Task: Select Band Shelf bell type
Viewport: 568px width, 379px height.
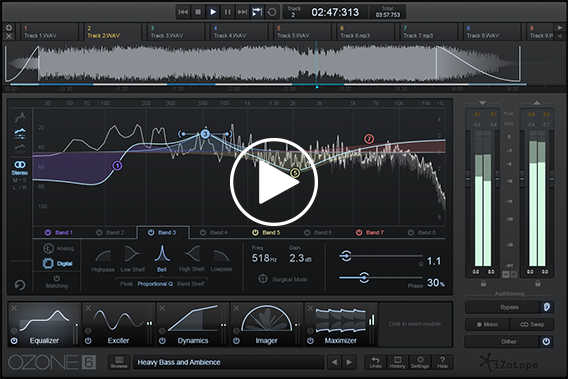Action: point(191,284)
